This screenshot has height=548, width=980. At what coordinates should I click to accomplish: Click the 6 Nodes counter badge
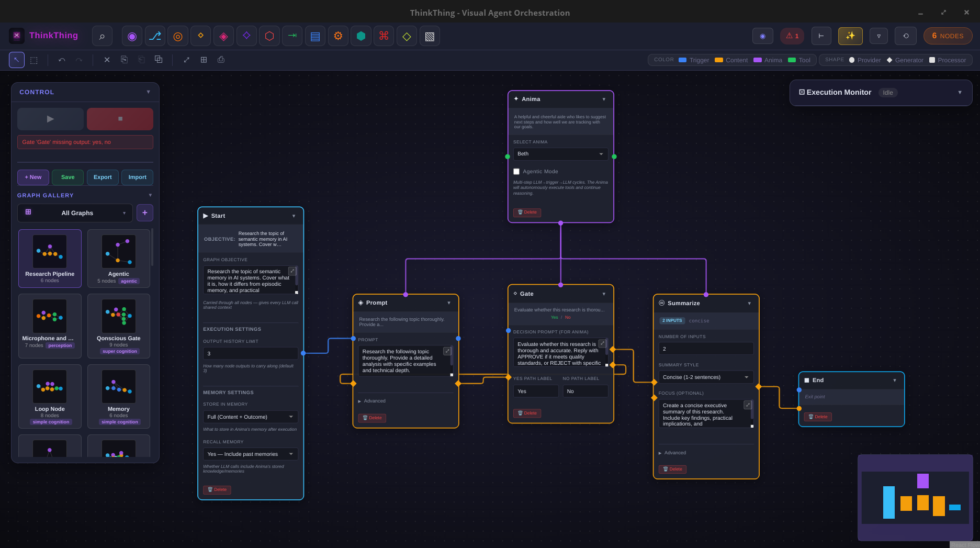(x=948, y=36)
